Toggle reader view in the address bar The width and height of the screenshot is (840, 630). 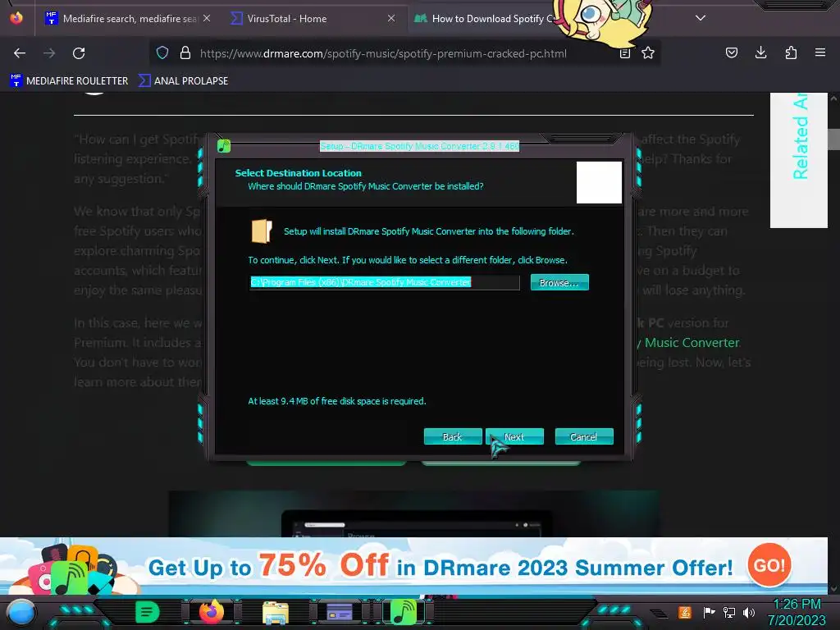tap(624, 53)
